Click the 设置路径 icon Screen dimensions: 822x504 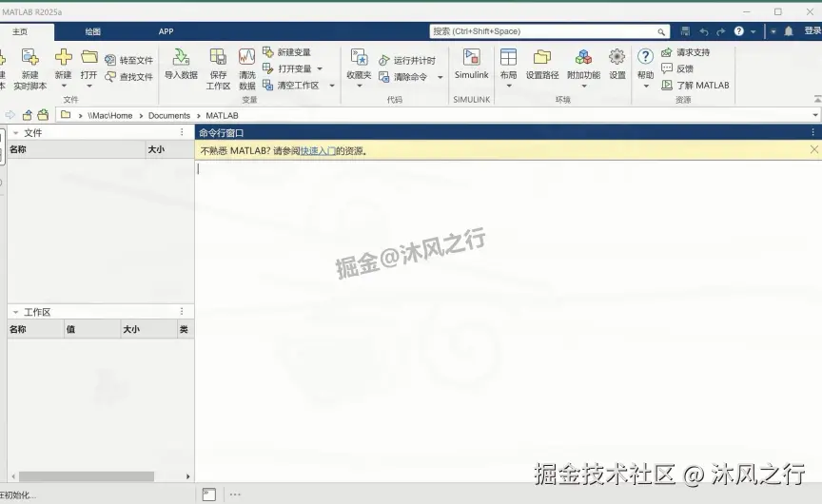542,57
